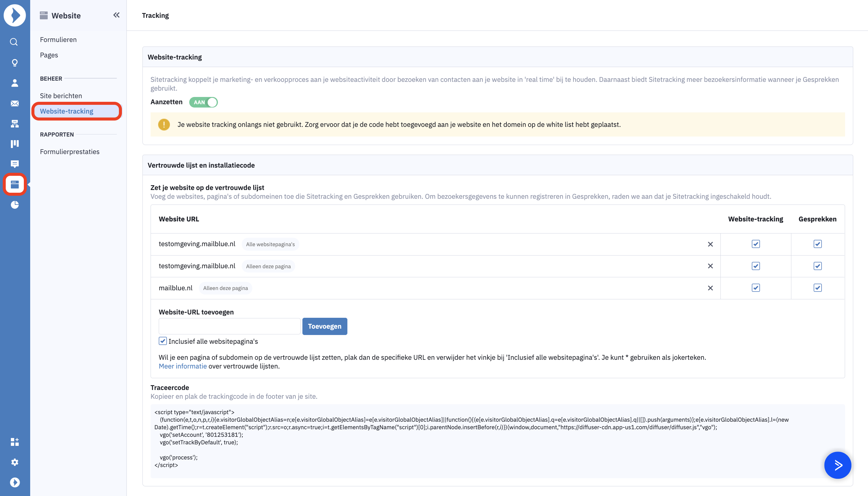Click the Website URL column header

179,219
